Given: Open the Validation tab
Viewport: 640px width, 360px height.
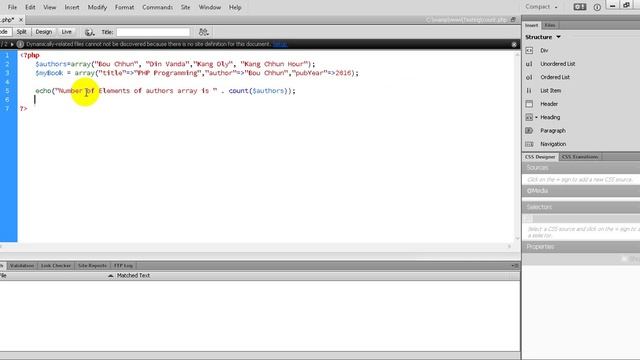Looking at the screenshot, I should pos(22,266).
